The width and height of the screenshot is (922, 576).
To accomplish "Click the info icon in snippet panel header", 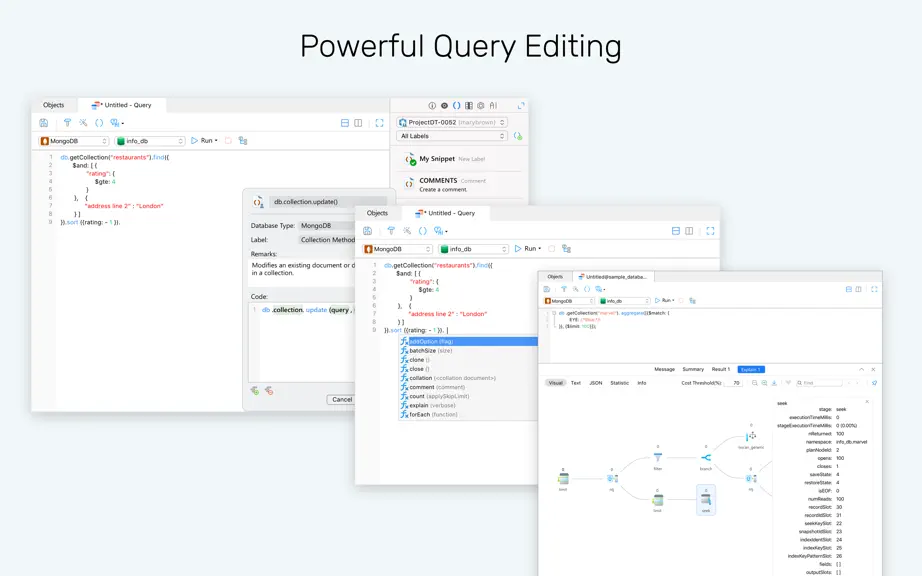I will [432, 106].
